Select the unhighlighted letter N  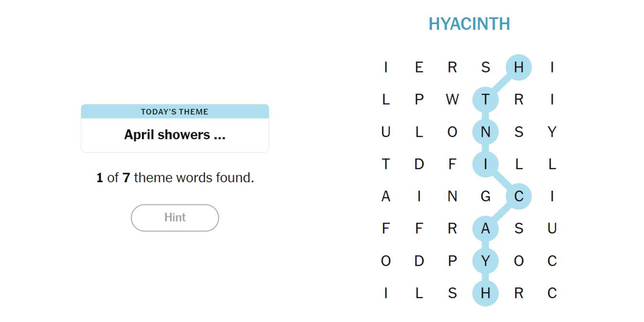pyautogui.click(x=452, y=196)
